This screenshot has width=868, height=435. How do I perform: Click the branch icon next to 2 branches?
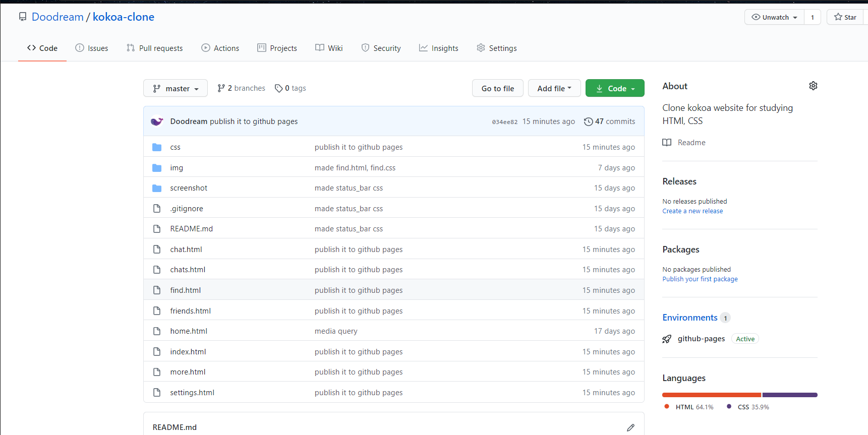pos(221,88)
